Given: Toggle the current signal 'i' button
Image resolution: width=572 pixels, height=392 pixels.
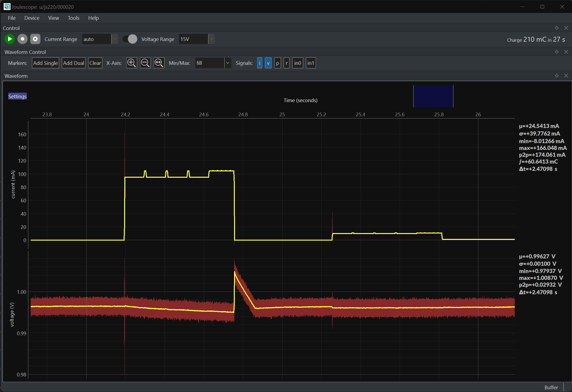Looking at the screenshot, I should [259, 63].
